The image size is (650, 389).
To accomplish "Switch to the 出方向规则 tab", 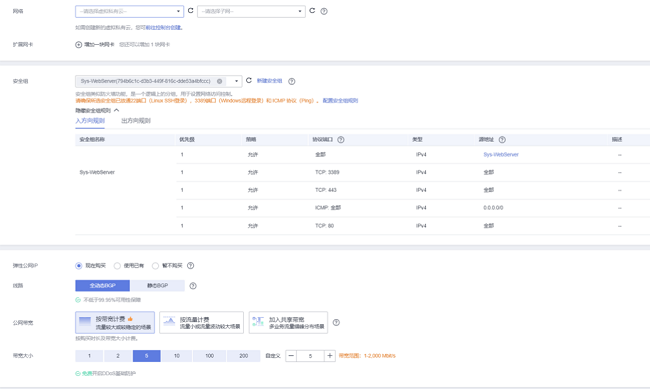I will (136, 121).
